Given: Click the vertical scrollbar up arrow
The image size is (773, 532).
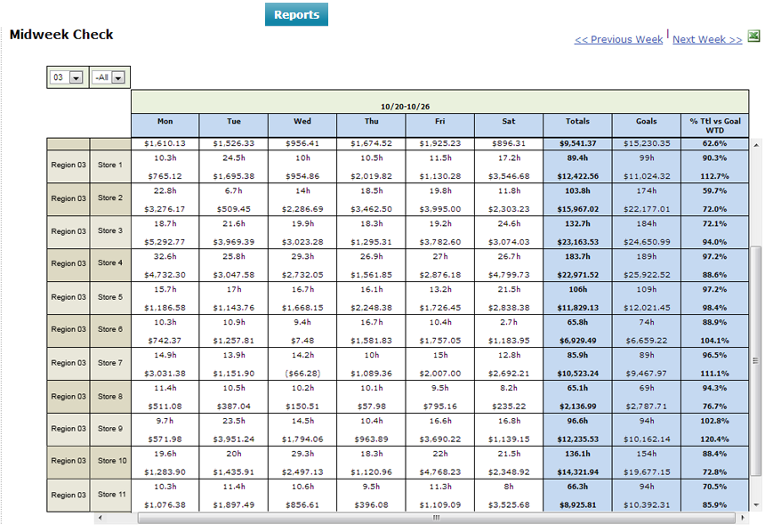Looking at the screenshot, I should tap(757, 143).
